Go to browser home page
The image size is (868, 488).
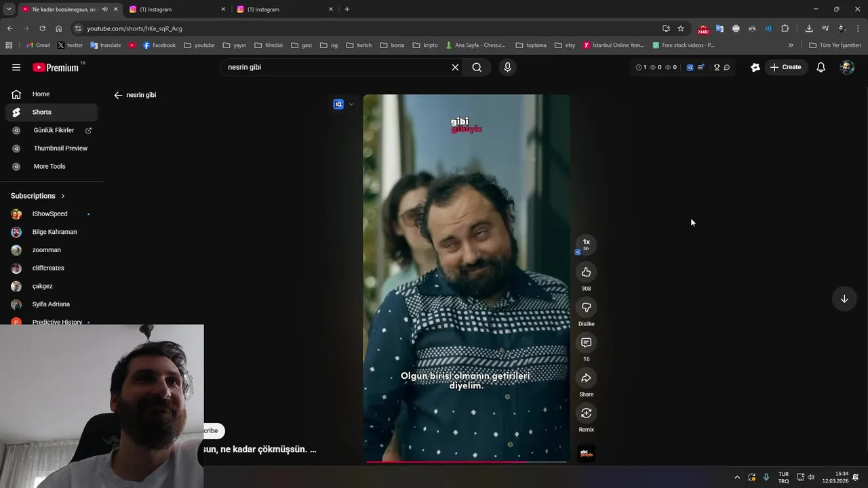point(59,28)
